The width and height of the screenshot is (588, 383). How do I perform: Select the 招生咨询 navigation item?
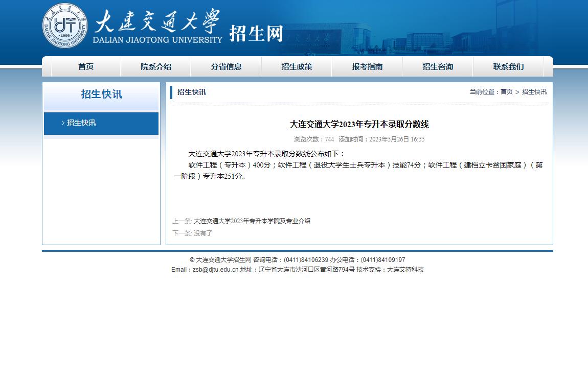[x=438, y=66]
